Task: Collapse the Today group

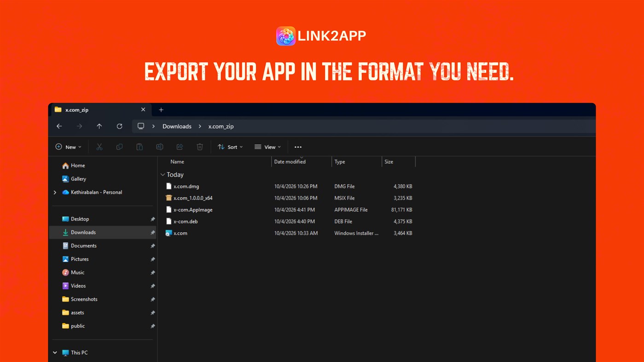Action: [162, 175]
